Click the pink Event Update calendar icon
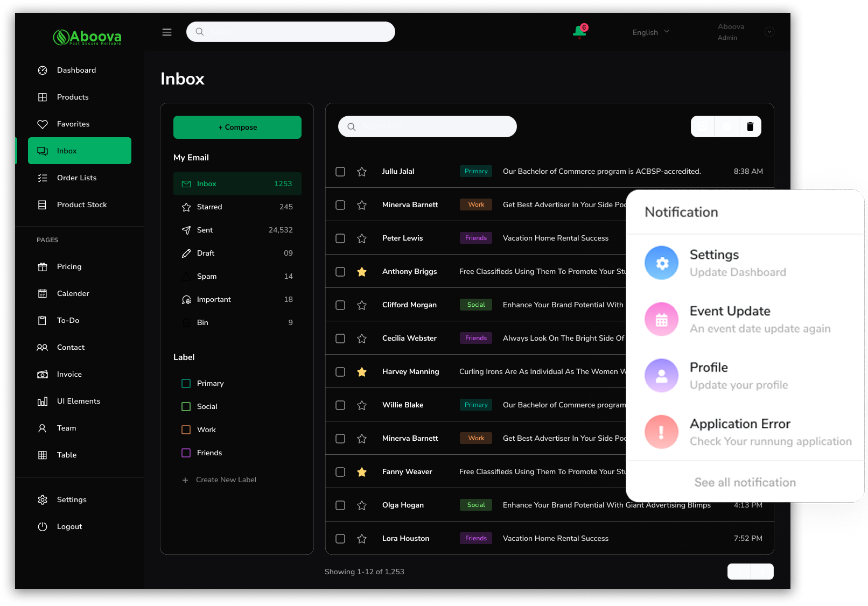Image resolution: width=868 pixels, height=606 pixels. 662,319
